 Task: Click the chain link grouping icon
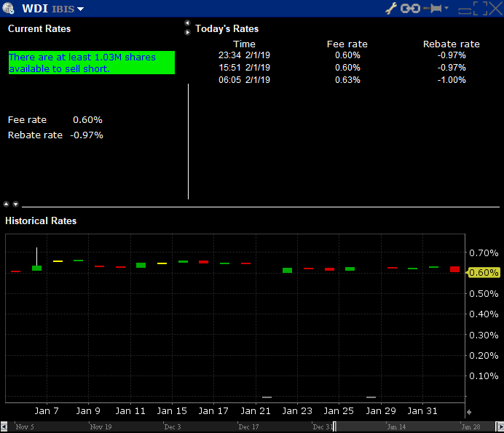tap(411, 8)
